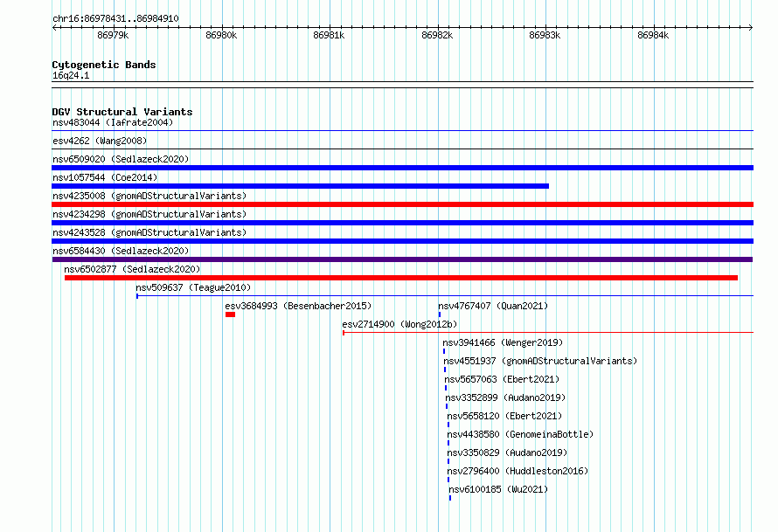Open the nsv4767407 (Quan2021) variant label

(x=493, y=306)
